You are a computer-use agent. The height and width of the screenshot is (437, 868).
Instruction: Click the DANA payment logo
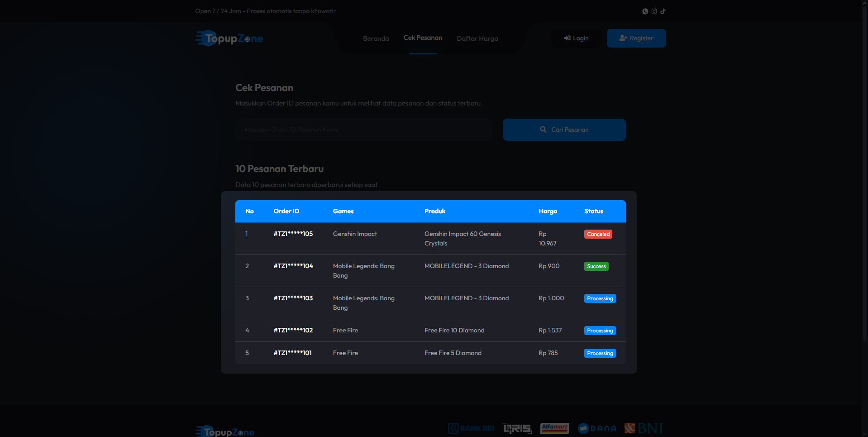[x=597, y=428]
